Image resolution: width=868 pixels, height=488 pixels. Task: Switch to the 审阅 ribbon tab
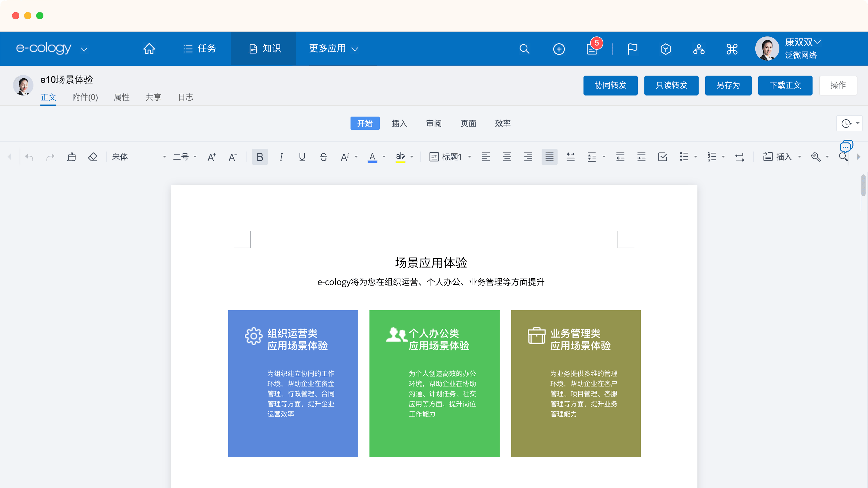coord(434,124)
